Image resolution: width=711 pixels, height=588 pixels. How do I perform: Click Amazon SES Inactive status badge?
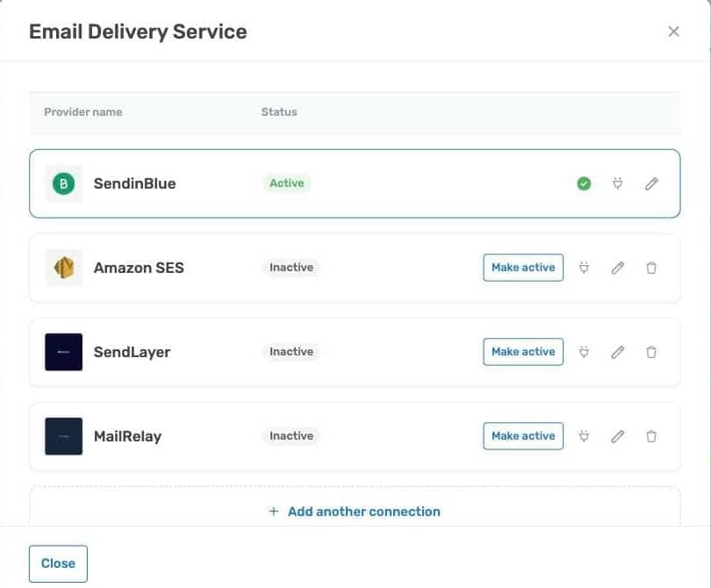(x=291, y=268)
